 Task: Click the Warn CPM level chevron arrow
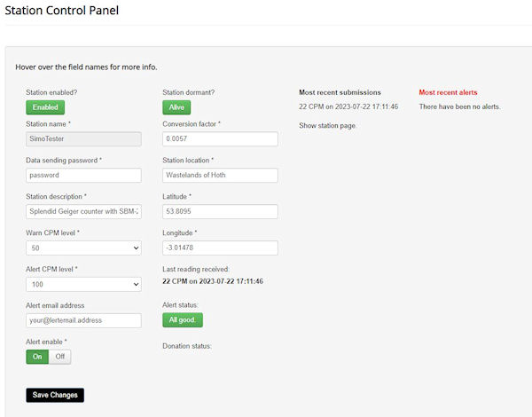click(x=136, y=248)
